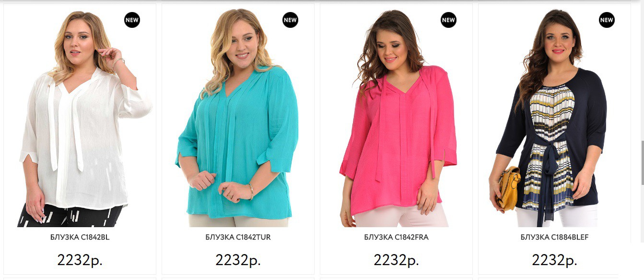Click the NEW badge on white blouse C1842BL

(x=132, y=20)
